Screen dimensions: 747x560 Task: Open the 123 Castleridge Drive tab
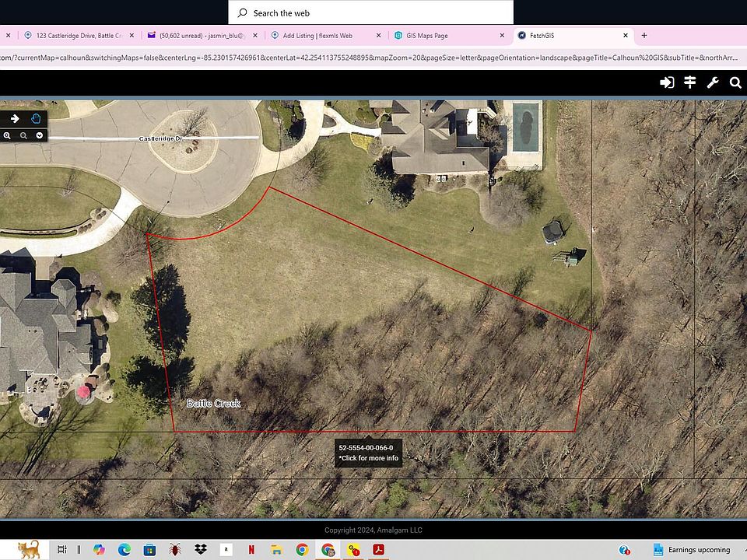(79, 35)
